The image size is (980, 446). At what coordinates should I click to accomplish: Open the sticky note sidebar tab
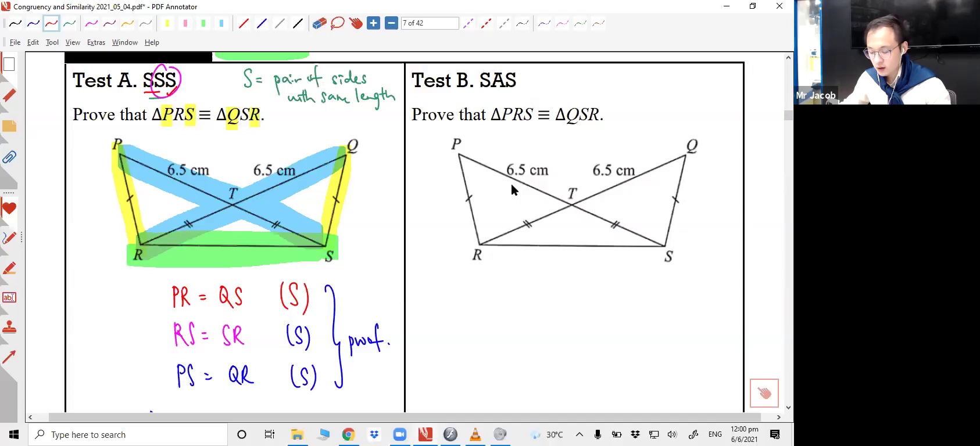click(x=9, y=126)
